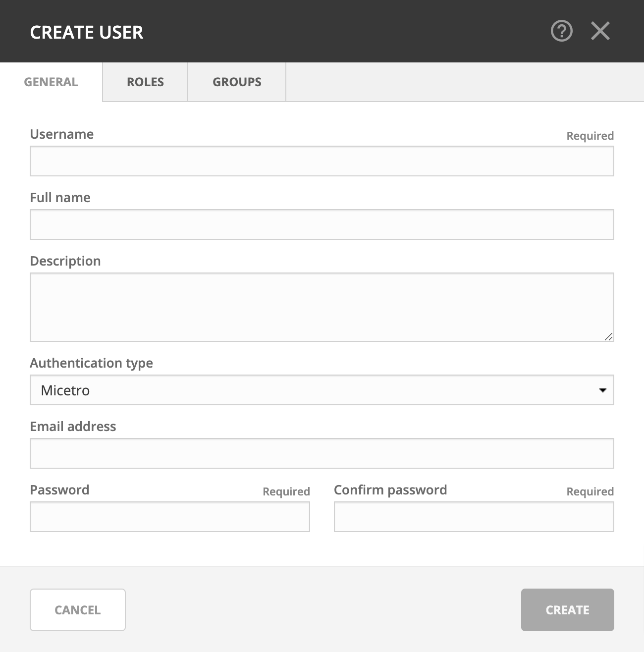Focus the Password input field
644x652 pixels.
(169, 517)
